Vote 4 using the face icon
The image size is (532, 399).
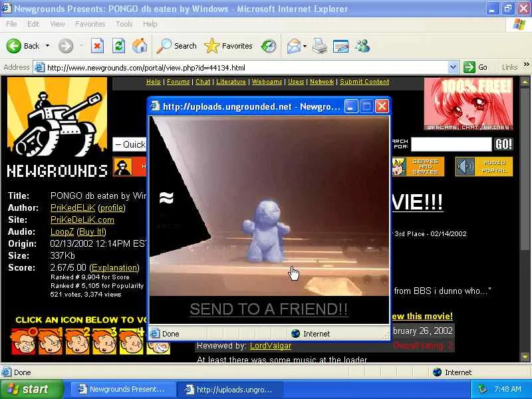(132, 340)
